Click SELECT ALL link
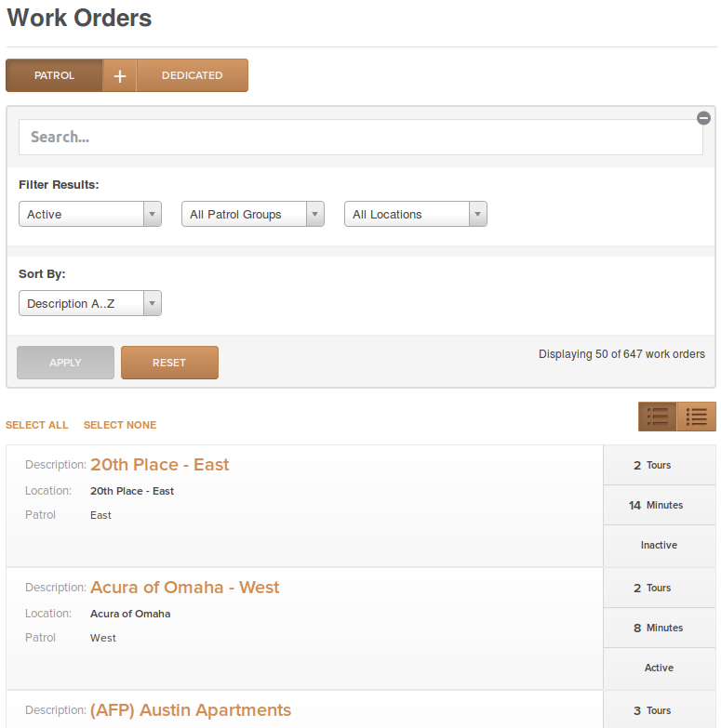The image size is (721, 728). click(x=36, y=425)
